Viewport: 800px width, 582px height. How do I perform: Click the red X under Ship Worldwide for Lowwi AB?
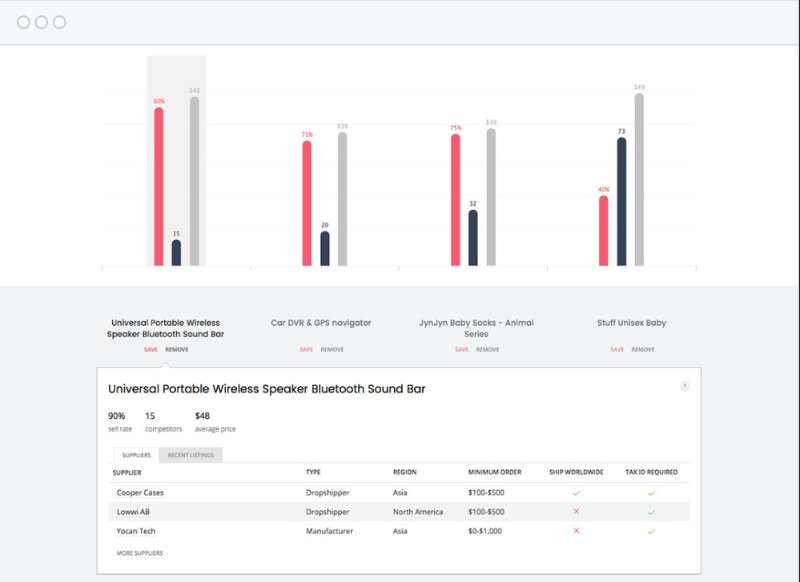576,511
